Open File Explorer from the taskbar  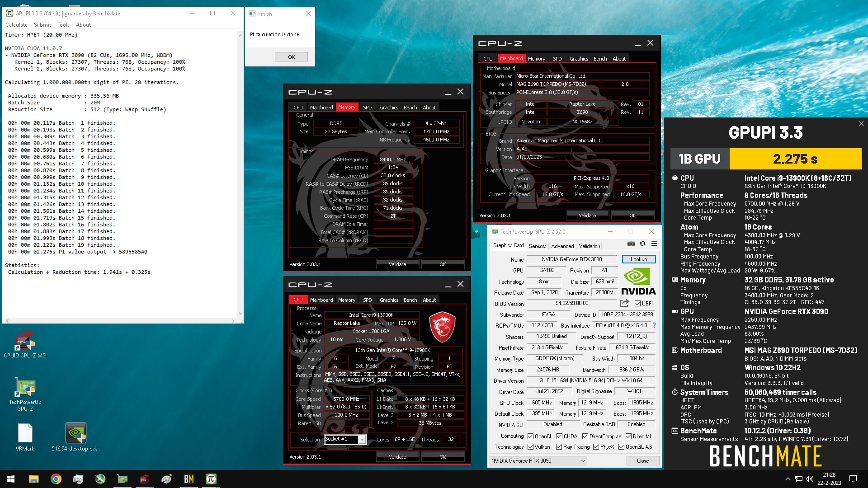[34, 479]
